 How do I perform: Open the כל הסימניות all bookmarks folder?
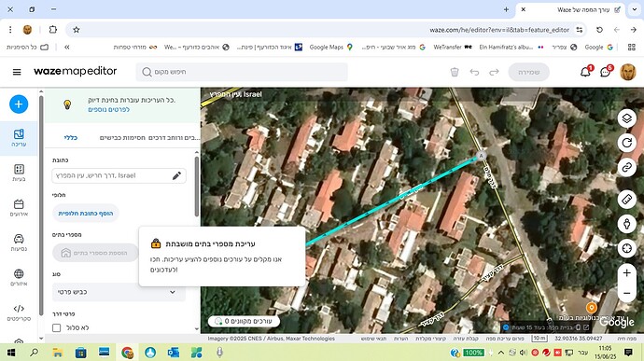[27, 48]
